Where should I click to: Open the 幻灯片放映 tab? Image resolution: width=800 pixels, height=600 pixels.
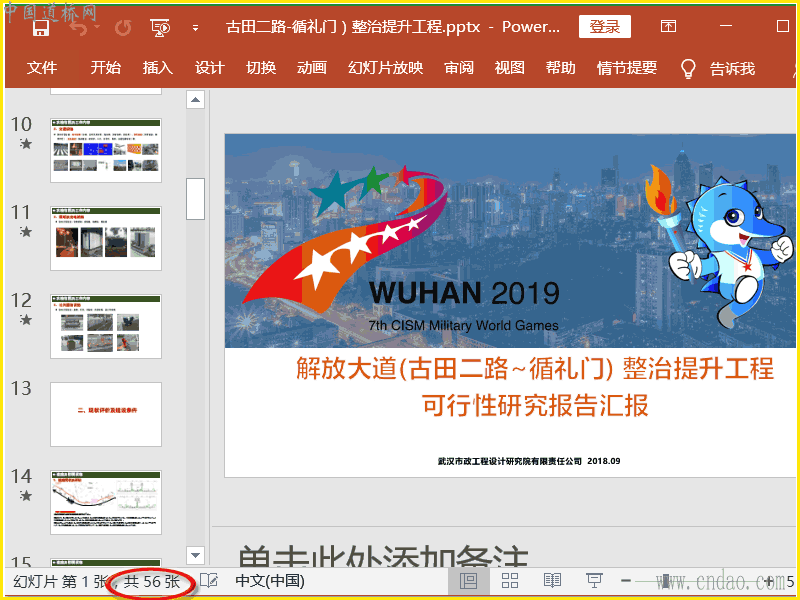point(386,68)
